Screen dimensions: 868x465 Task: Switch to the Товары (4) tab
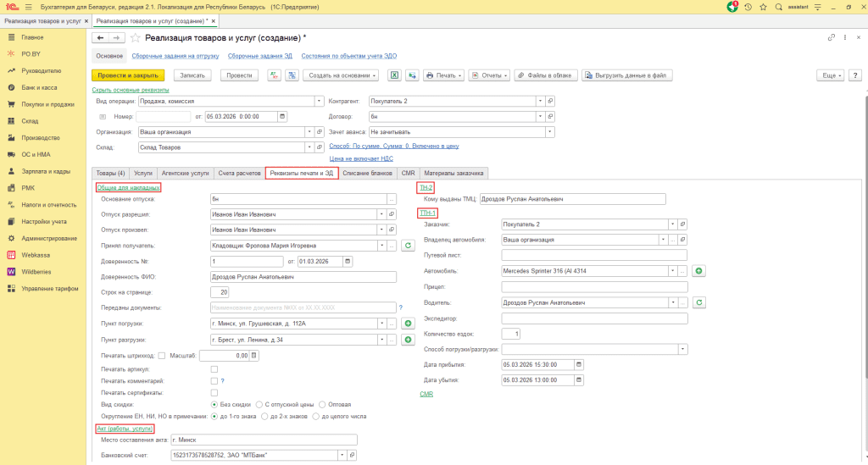(x=110, y=173)
